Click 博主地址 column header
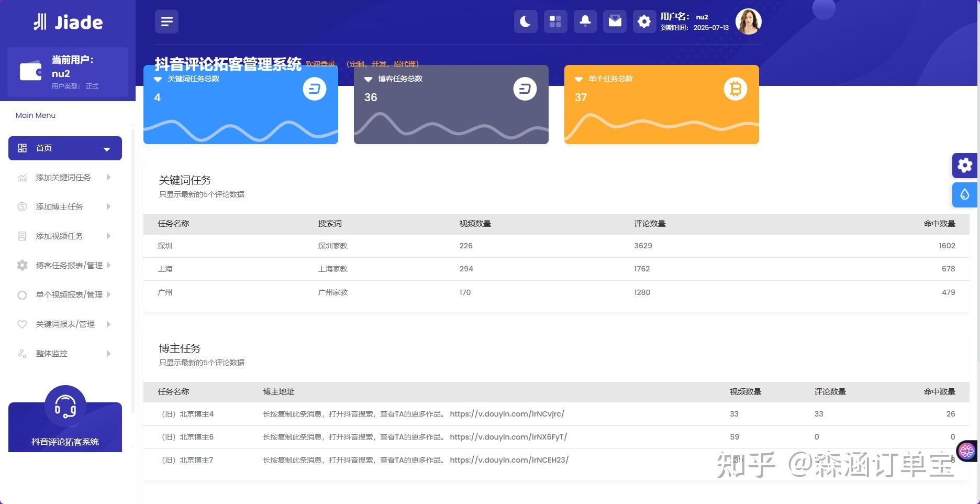The image size is (980, 504). [x=279, y=392]
